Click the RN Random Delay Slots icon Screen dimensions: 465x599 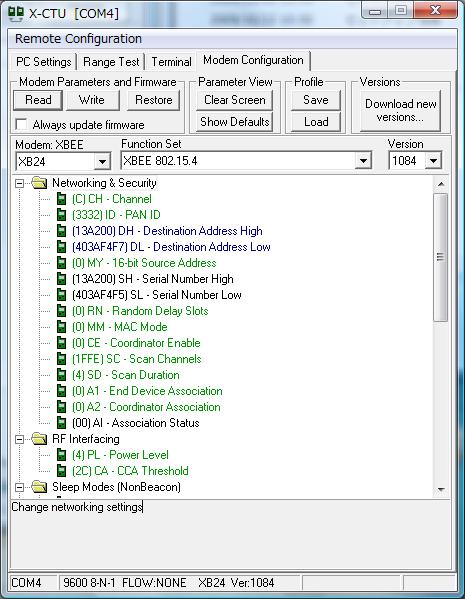[61, 311]
